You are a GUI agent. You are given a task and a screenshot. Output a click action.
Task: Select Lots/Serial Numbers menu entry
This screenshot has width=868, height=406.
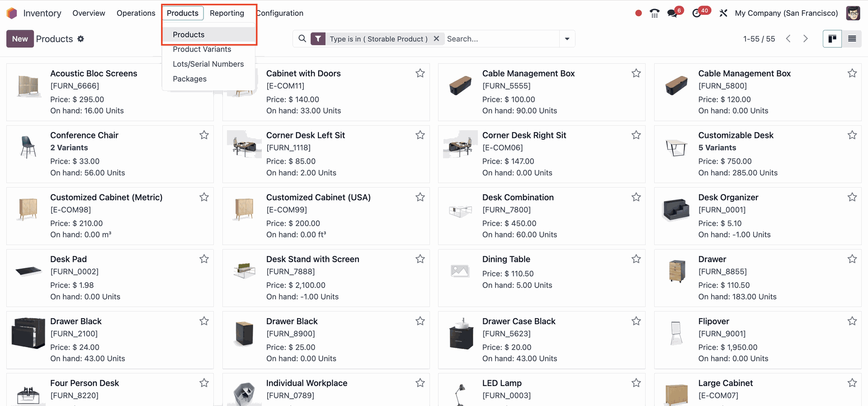tap(208, 64)
